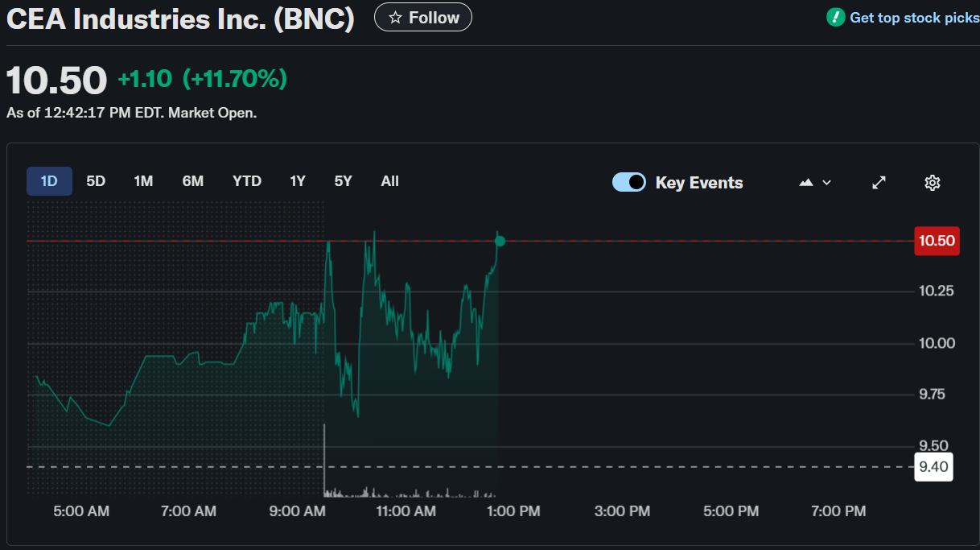Open chart settings gear icon
980x550 pixels.
933,183
